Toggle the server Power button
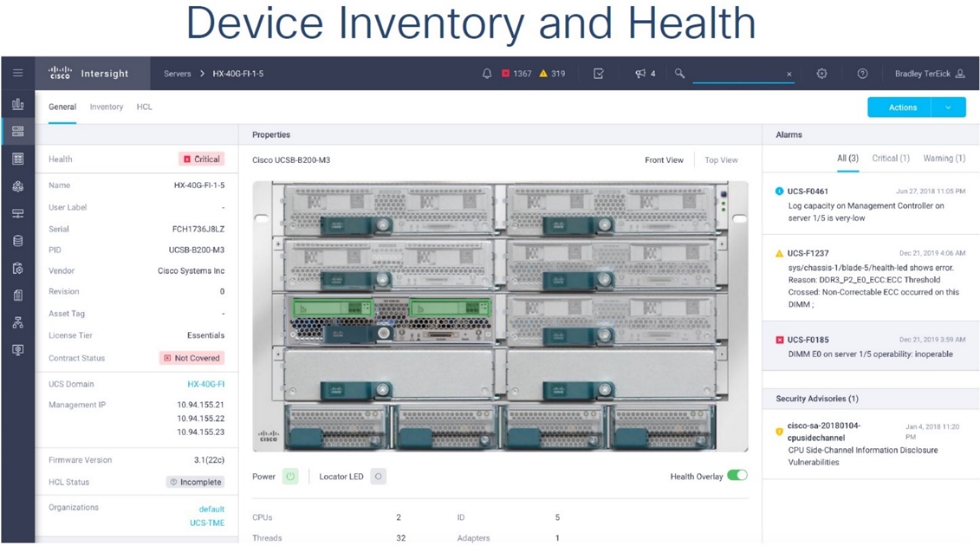Image resolution: width=980 pixels, height=546 pixels. pos(290,476)
